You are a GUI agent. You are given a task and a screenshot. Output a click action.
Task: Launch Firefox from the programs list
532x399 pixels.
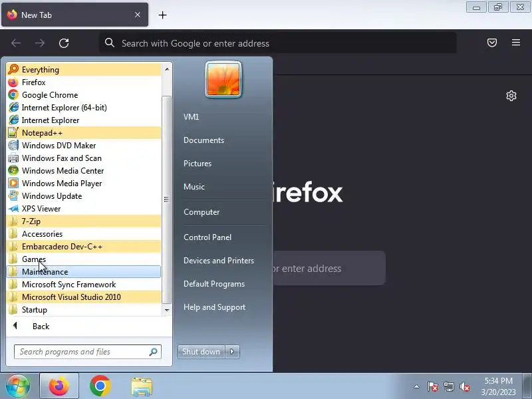point(84,82)
